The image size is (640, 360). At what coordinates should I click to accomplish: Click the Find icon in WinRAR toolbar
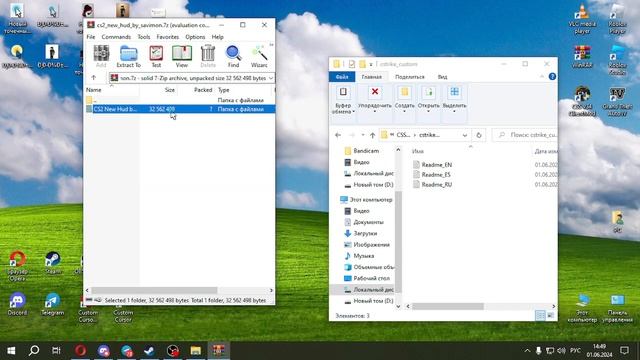(233, 56)
